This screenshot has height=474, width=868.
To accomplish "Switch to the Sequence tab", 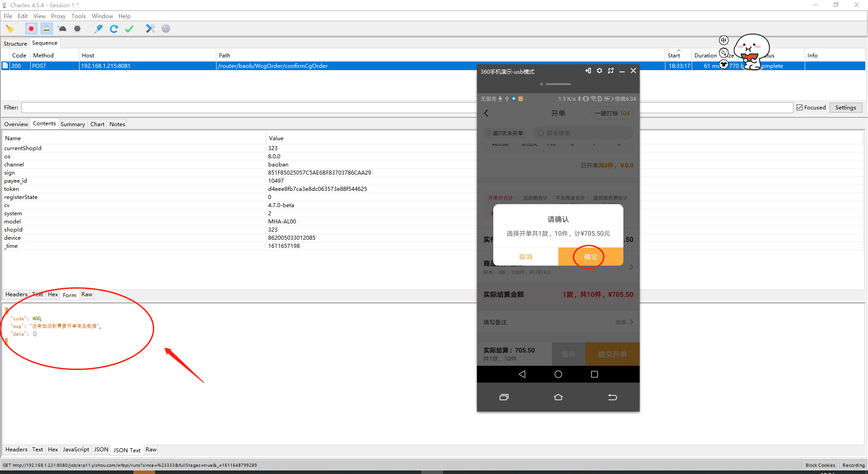I will coord(45,43).
